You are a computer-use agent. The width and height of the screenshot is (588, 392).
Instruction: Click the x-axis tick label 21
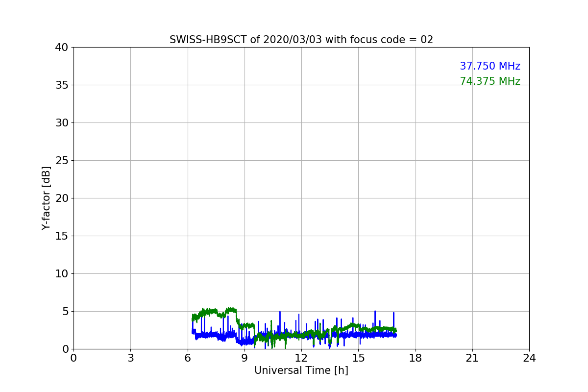(x=472, y=358)
